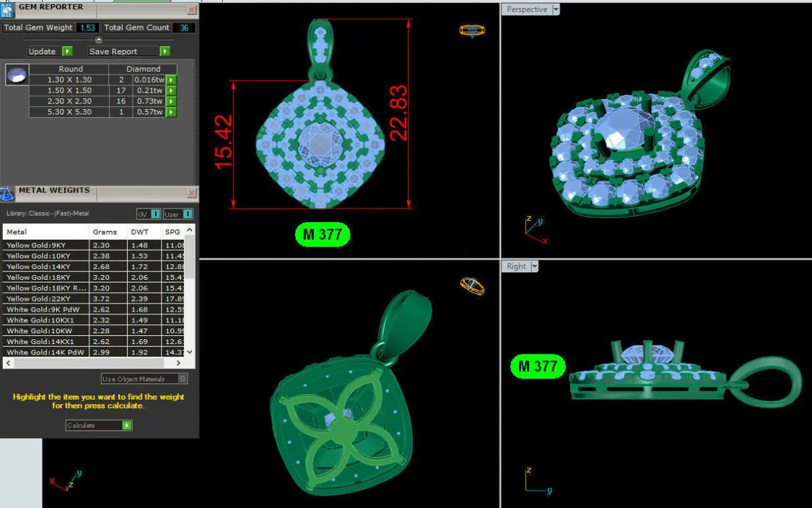Viewport: 812px width, 508px height.
Task: Select the Yellow Gold:18KY row
Action: 94,278
